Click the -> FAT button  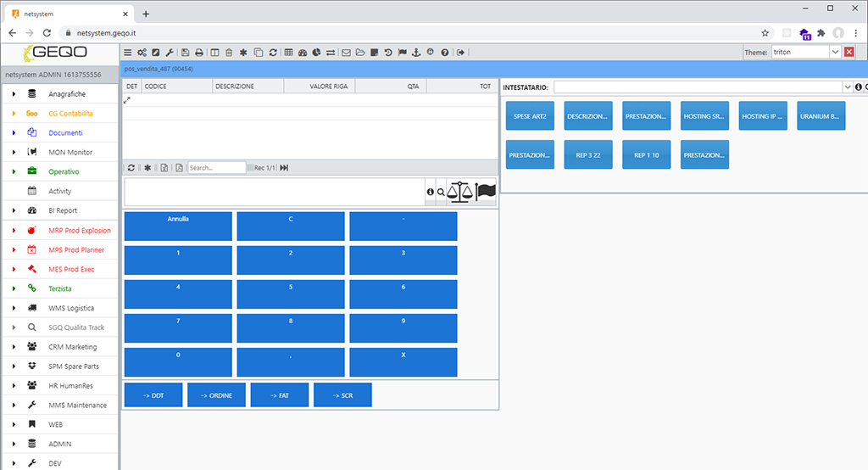pos(279,395)
